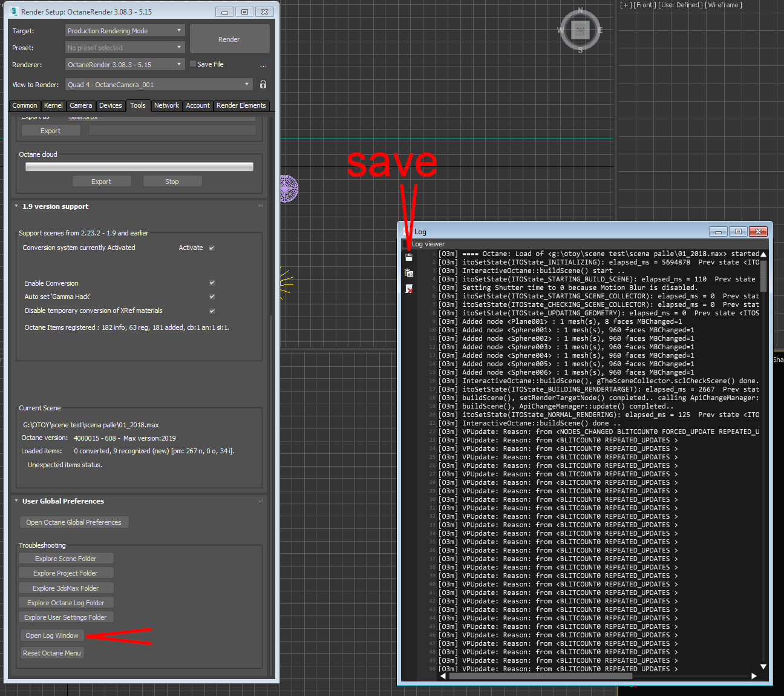
Task: Click the copy log clipboard icon
Action: point(409,273)
